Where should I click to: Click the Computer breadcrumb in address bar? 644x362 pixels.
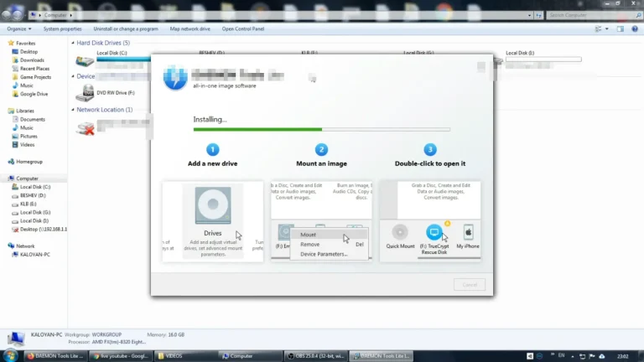tap(55, 15)
